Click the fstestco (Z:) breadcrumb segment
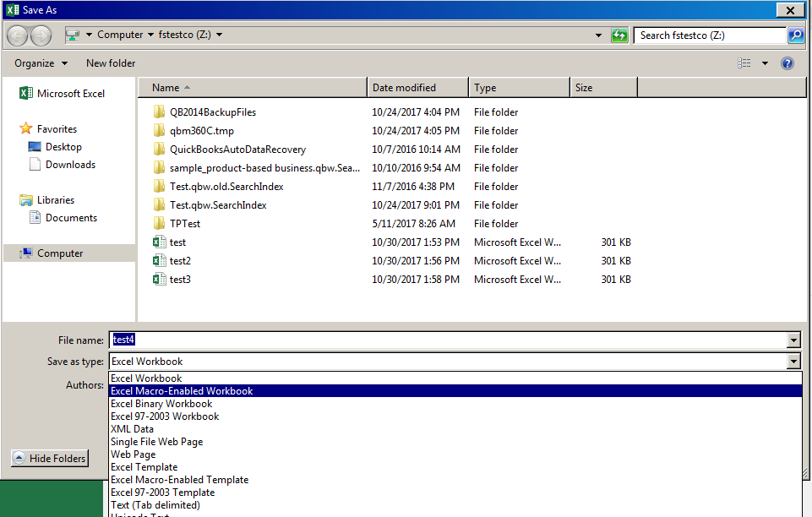 point(185,35)
